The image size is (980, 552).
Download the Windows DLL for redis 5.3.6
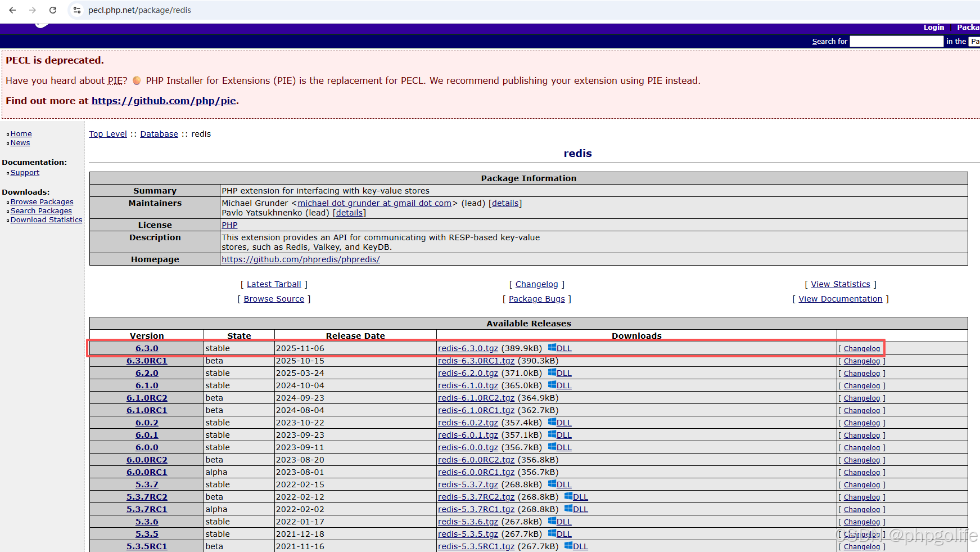pyautogui.click(x=560, y=522)
